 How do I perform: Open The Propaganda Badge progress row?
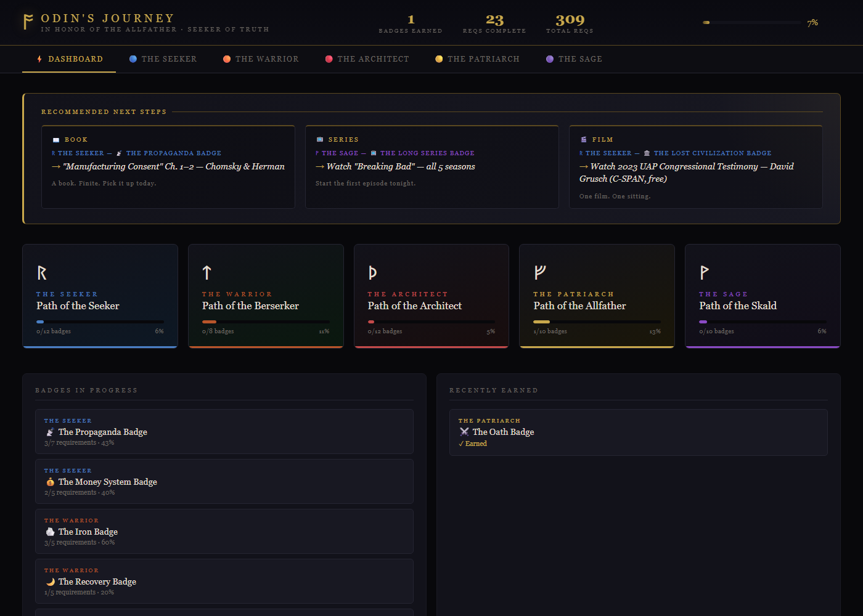[224, 432]
